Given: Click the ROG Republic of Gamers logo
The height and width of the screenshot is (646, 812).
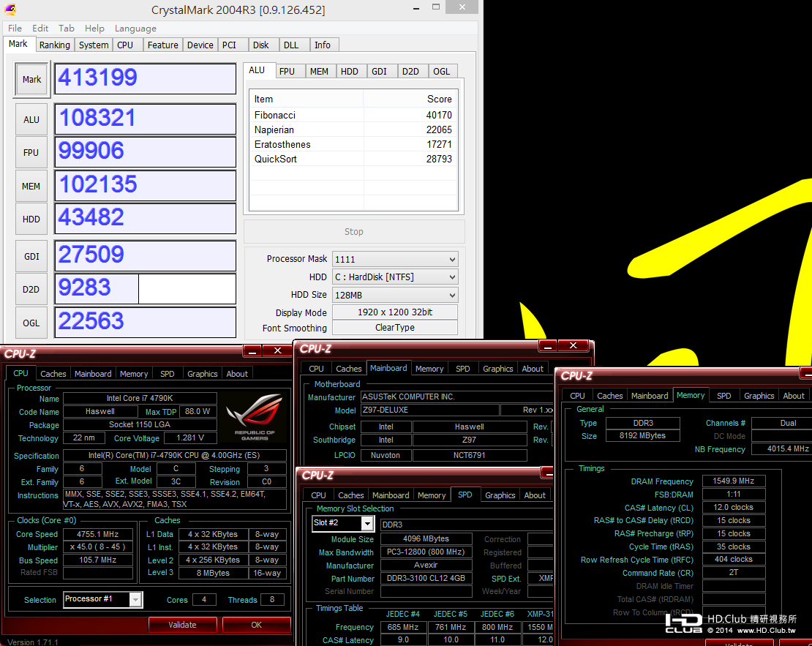Looking at the screenshot, I should pyautogui.click(x=255, y=417).
